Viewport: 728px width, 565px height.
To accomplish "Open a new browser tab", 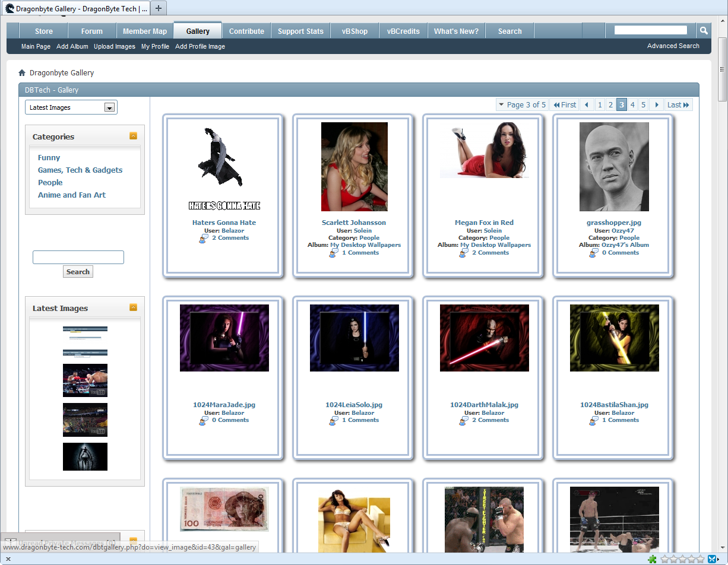I will click(159, 8).
